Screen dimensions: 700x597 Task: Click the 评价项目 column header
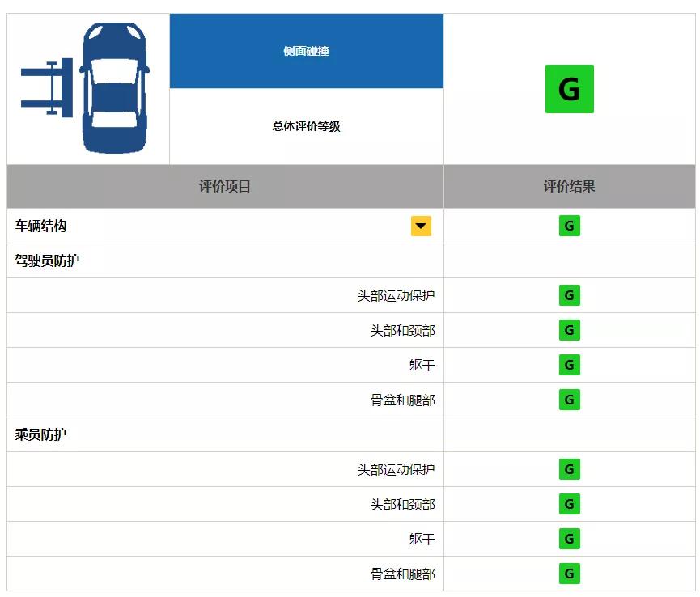(x=225, y=186)
